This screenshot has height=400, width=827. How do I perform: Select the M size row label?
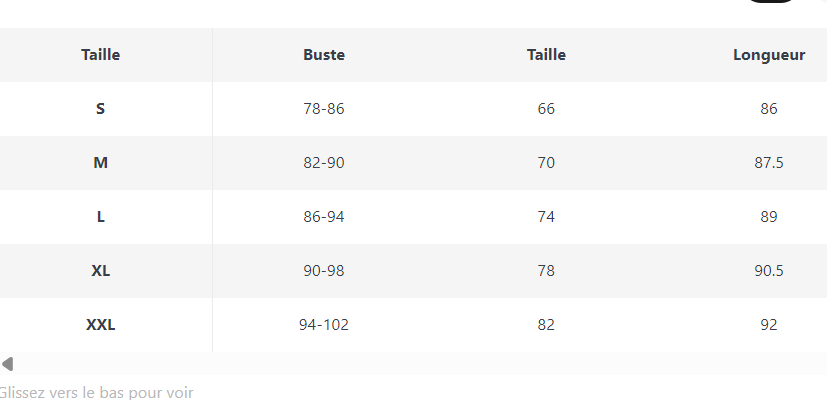coord(100,163)
